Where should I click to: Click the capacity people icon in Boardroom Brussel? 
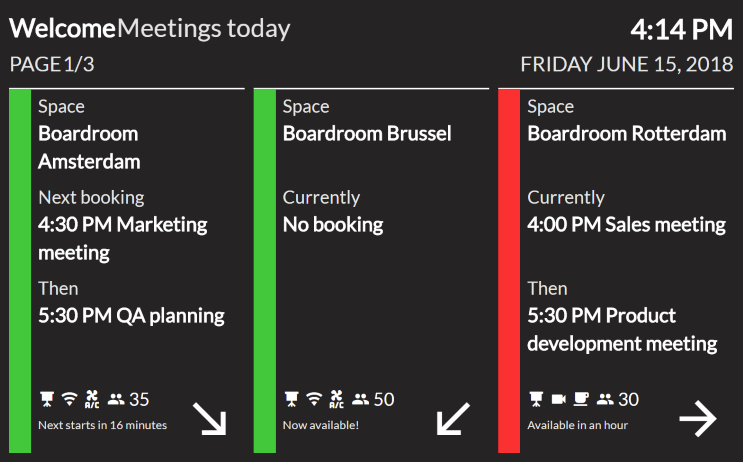pyautogui.click(x=360, y=400)
